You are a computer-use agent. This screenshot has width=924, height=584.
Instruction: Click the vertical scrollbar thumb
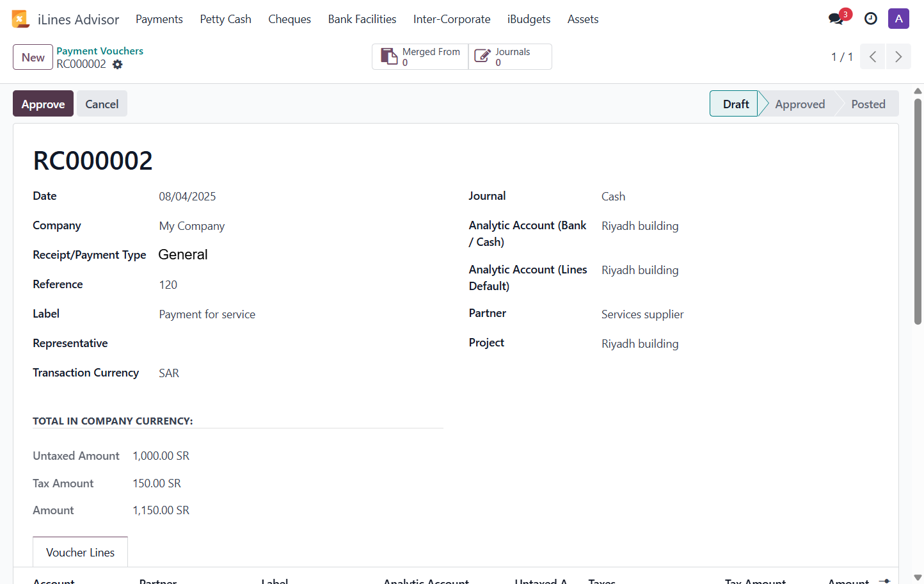pos(918,211)
